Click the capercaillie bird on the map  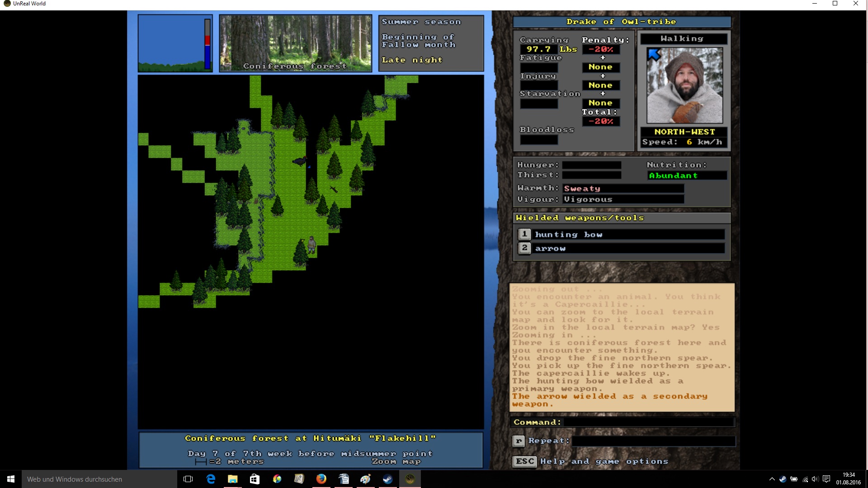tap(300, 161)
